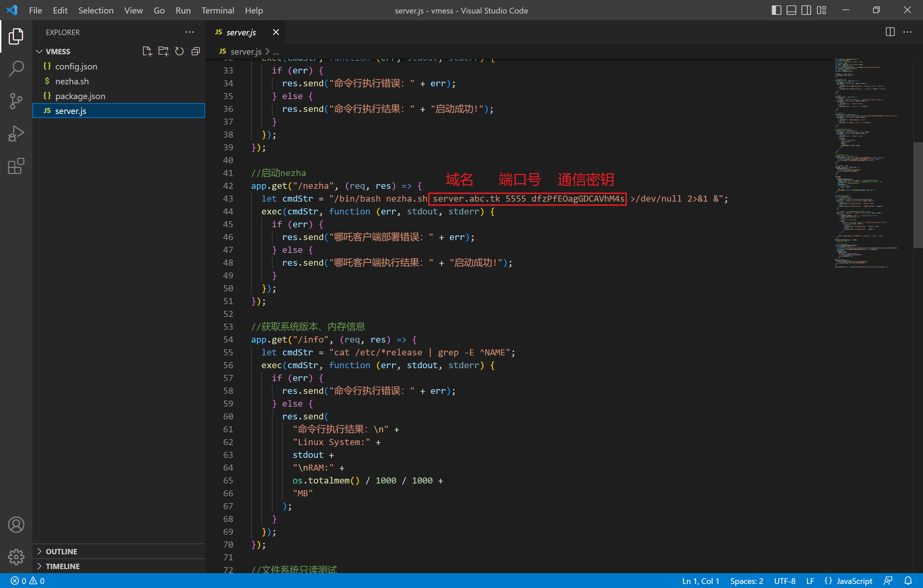Collapse all folders in explorer
Viewport: 923px width, 588px height.
[x=195, y=51]
